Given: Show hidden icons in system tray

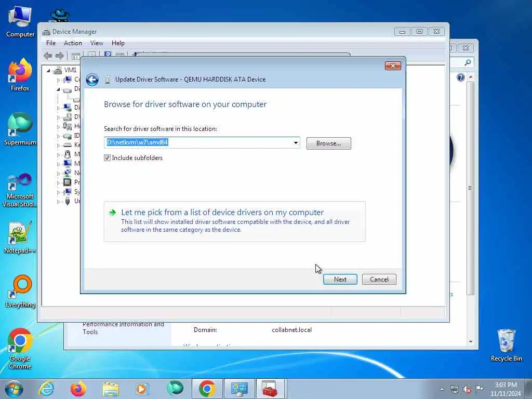Looking at the screenshot, I should tap(442, 390).
